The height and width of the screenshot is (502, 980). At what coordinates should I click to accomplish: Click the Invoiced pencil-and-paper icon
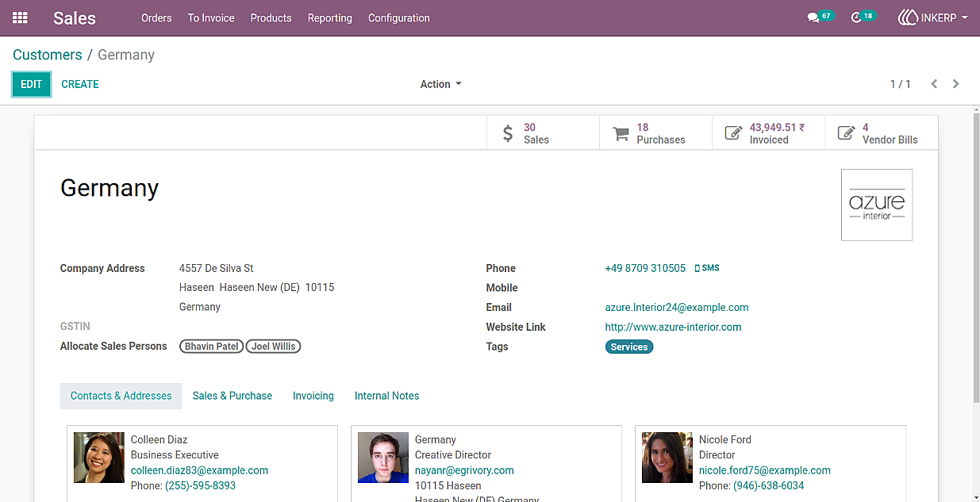click(x=733, y=133)
